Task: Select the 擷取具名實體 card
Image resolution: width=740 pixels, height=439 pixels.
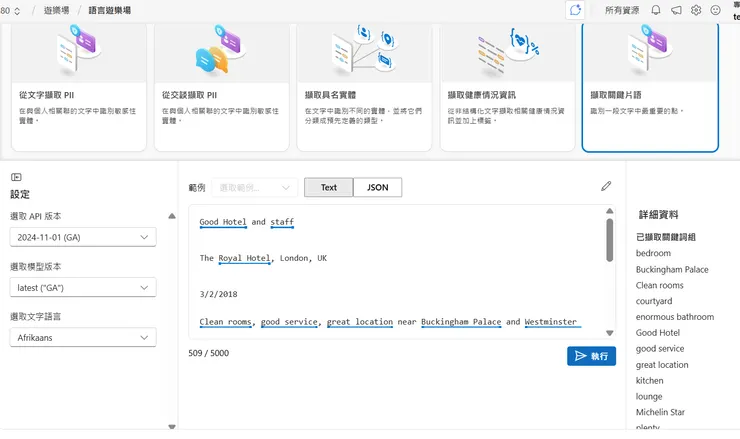Action: click(364, 87)
